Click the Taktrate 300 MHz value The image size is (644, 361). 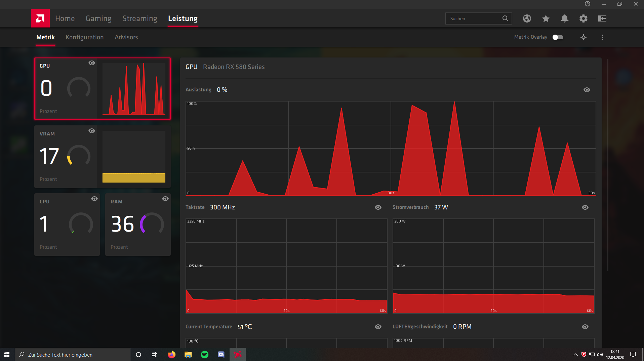coord(223,207)
